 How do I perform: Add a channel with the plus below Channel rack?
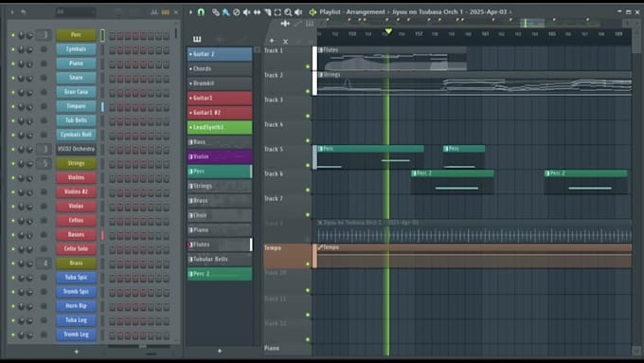click(x=77, y=352)
